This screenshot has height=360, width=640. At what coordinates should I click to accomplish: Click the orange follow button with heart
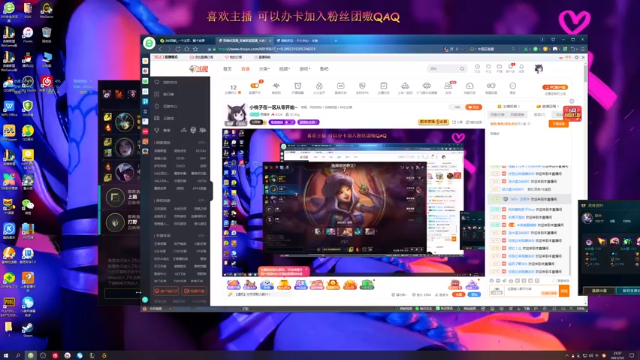coord(473,107)
